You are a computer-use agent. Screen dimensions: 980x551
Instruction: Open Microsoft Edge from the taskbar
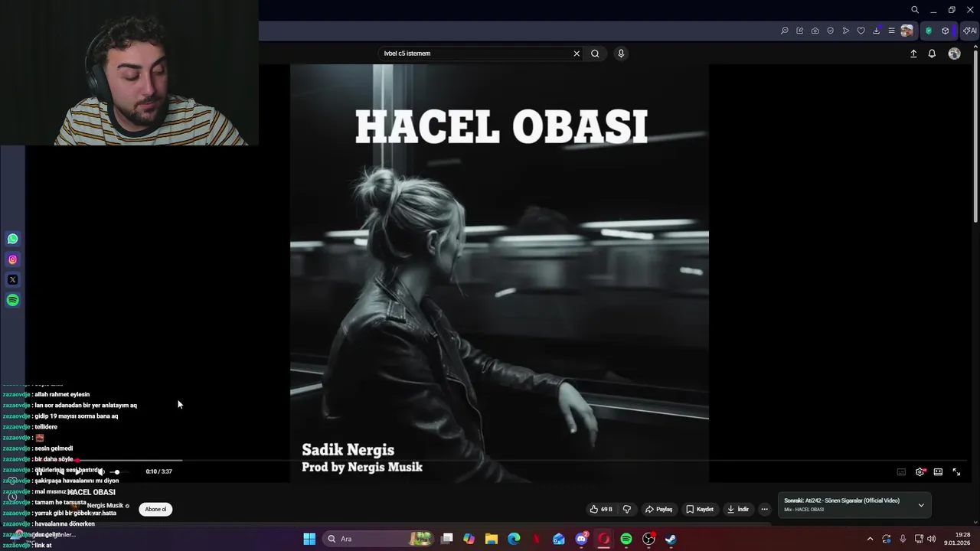click(514, 539)
